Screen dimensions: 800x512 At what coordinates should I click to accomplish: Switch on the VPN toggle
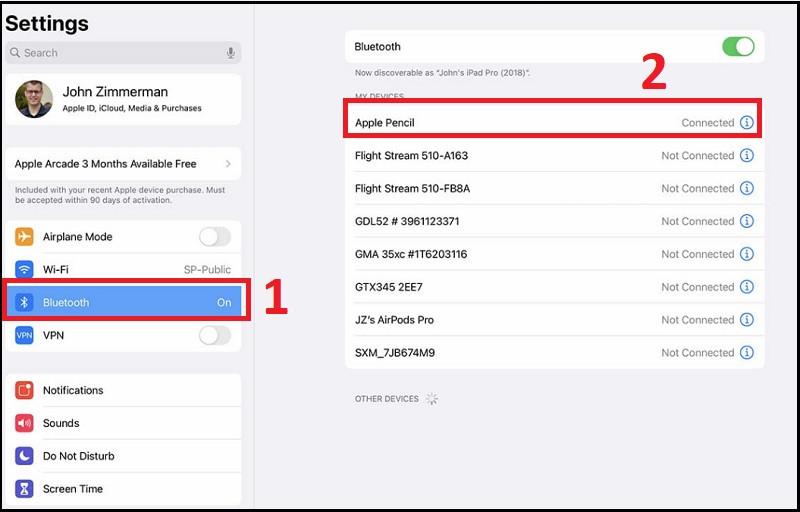pyautogui.click(x=214, y=336)
